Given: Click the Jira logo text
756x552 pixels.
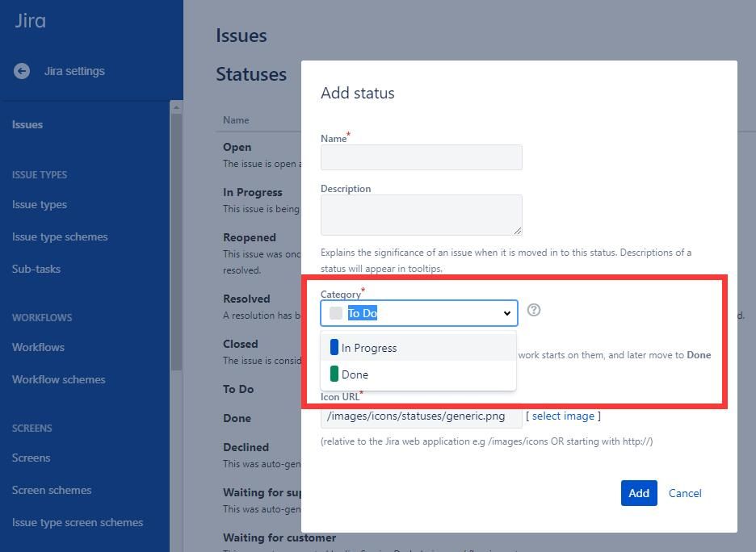Looking at the screenshot, I should click(31, 21).
